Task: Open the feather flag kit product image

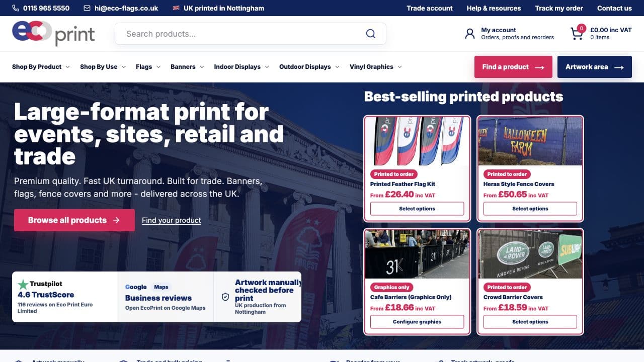Action: pyautogui.click(x=417, y=141)
